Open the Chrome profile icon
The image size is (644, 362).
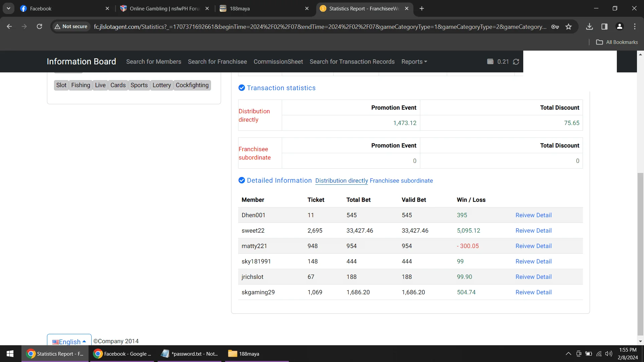620,26
